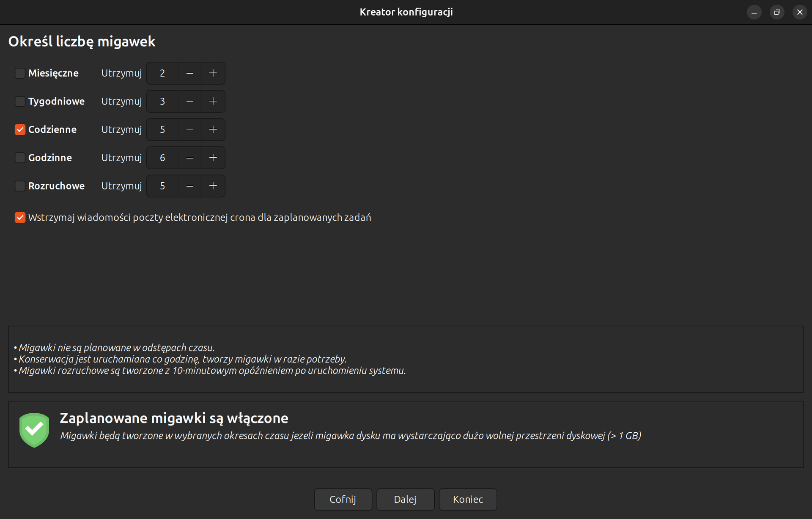Decrease monthly snapshots count with minus
The image size is (812, 519).
[190, 73]
